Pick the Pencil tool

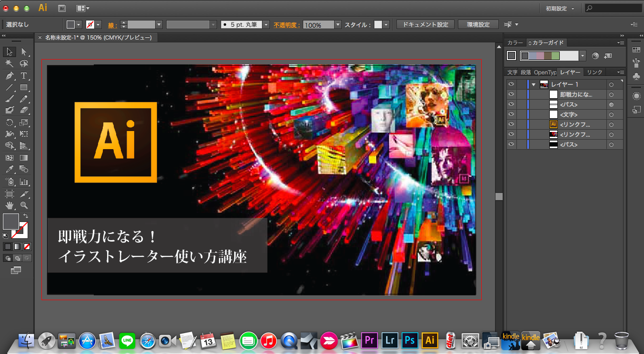(x=24, y=99)
